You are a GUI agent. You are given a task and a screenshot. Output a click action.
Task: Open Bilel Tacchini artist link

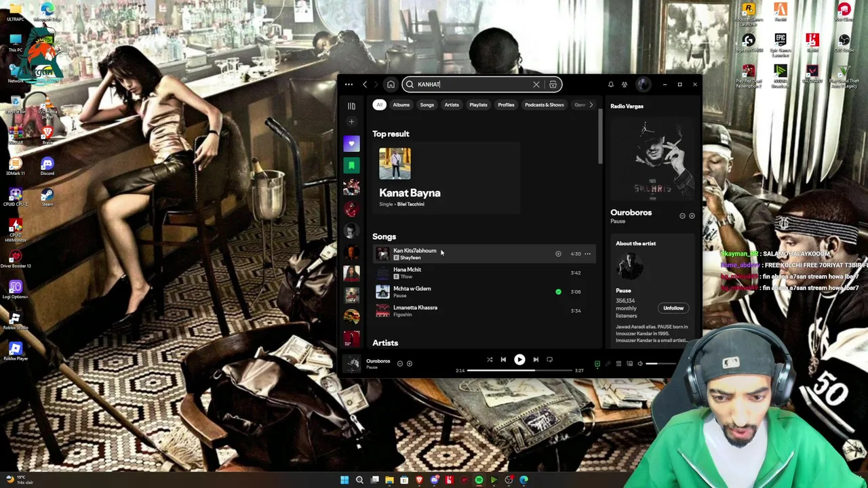[410, 204]
